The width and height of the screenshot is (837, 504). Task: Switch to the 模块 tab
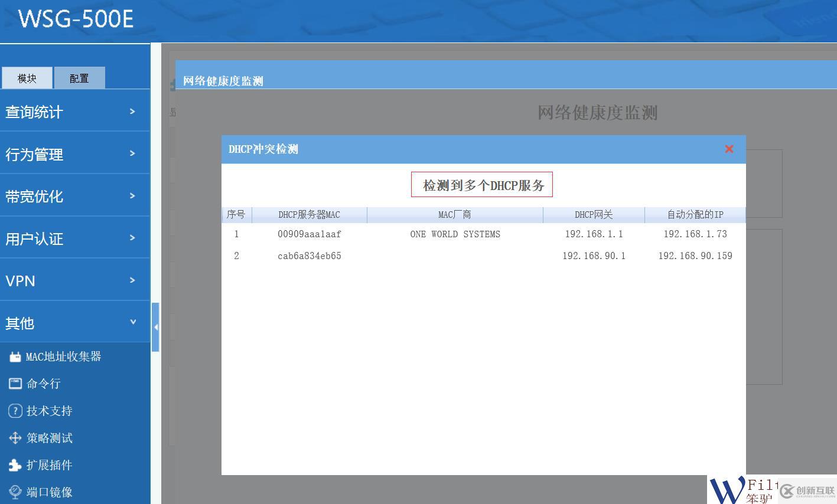[27, 77]
